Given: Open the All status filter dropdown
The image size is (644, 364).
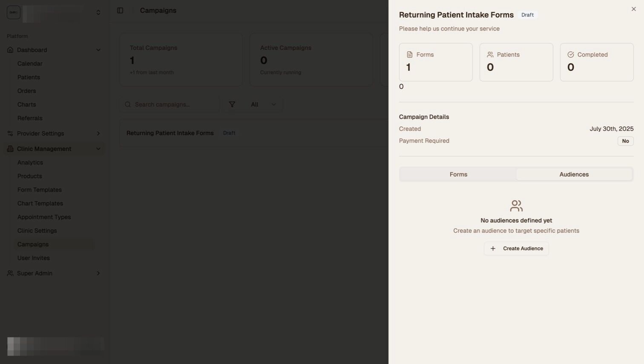Looking at the screenshot, I should click(263, 104).
